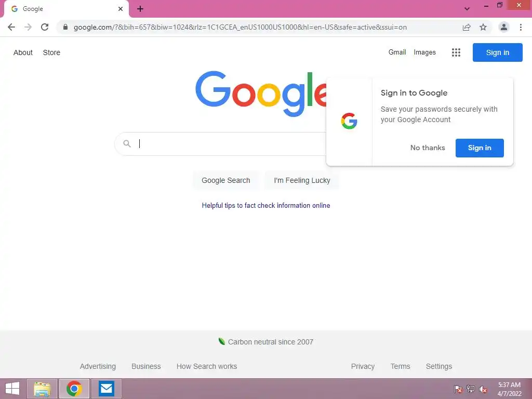Image resolution: width=532 pixels, height=399 pixels.
Task: Click I'm Feeling Lucky
Action: 302,180
